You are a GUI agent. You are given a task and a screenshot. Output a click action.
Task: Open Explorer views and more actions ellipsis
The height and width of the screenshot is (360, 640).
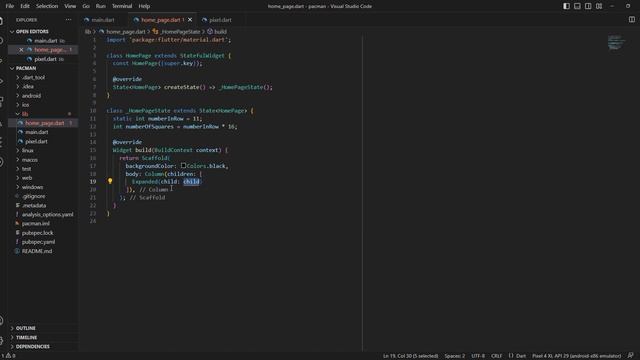[x=69, y=20]
